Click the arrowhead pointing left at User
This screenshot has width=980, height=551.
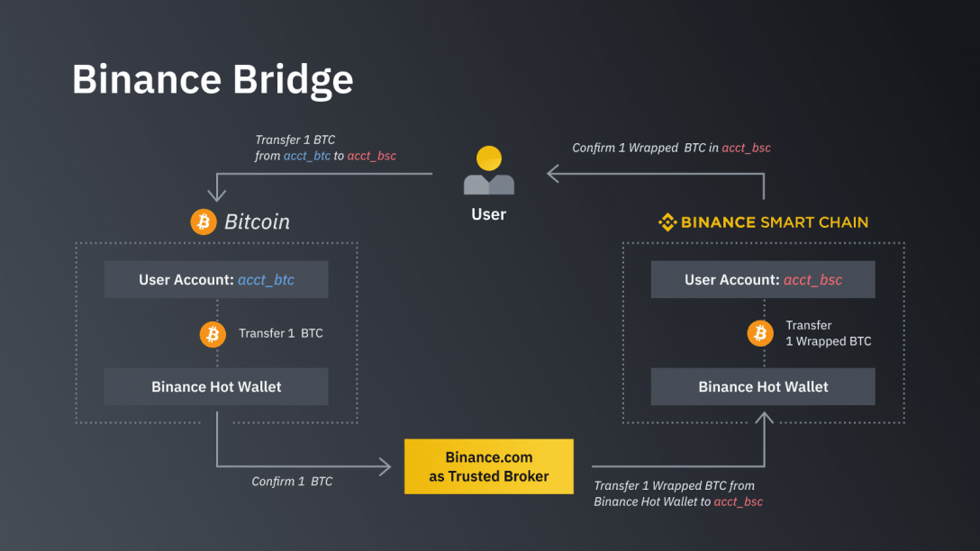tap(553, 174)
